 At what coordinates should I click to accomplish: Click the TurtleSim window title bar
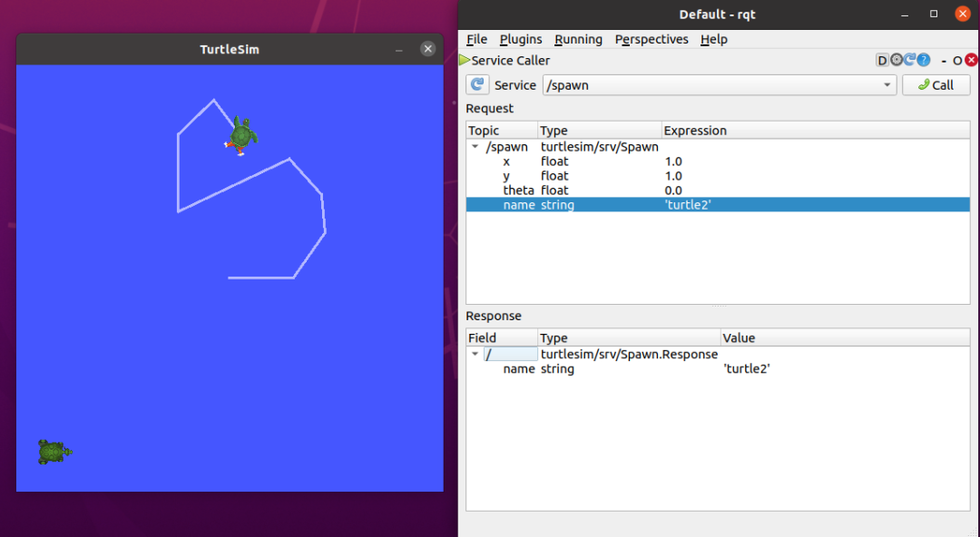pos(230,49)
